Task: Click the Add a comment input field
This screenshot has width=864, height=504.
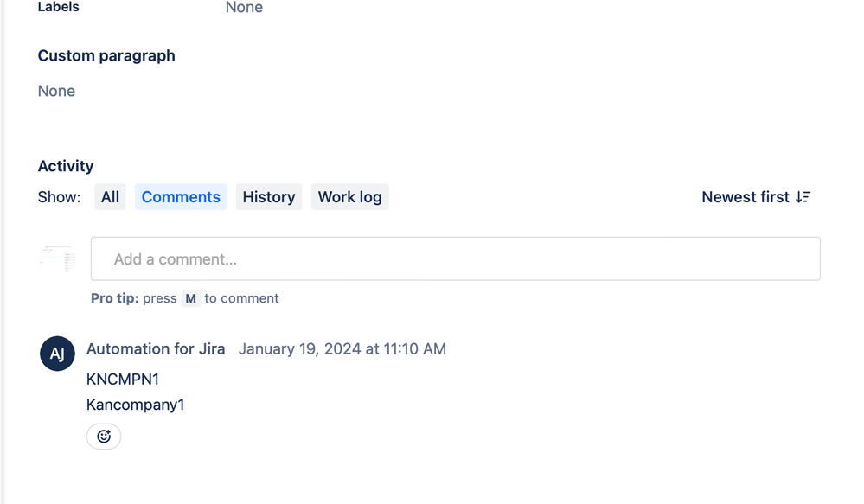Action: (456, 258)
